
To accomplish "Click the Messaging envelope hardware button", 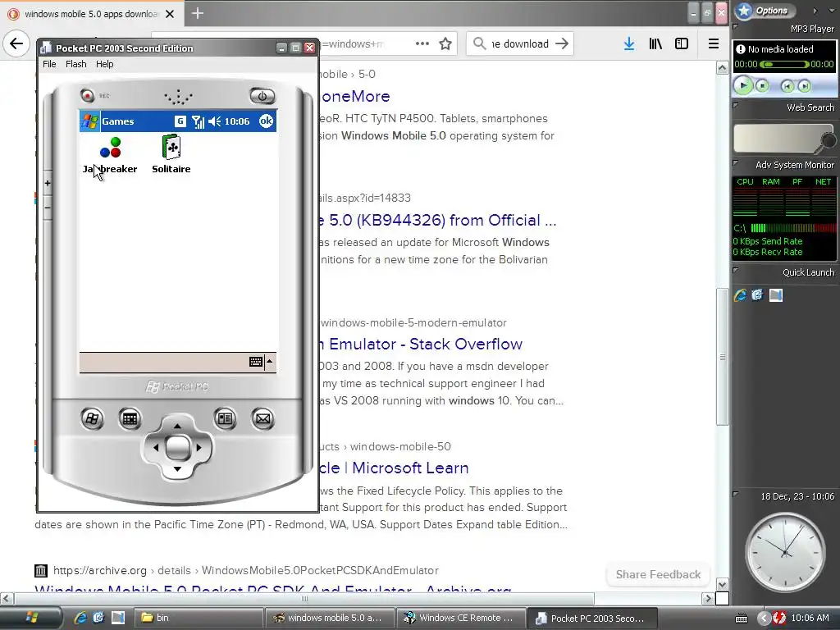I will [262, 418].
